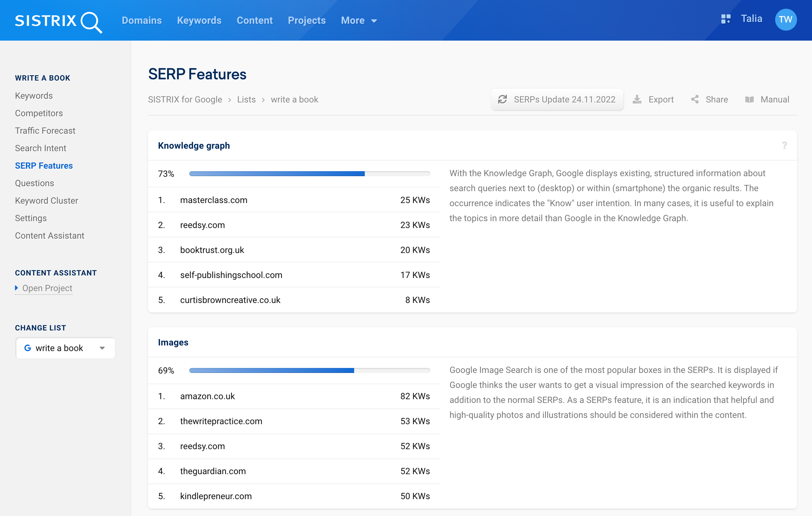Click the 73% percentage value
Image resolution: width=812 pixels, height=516 pixels.
166,174
